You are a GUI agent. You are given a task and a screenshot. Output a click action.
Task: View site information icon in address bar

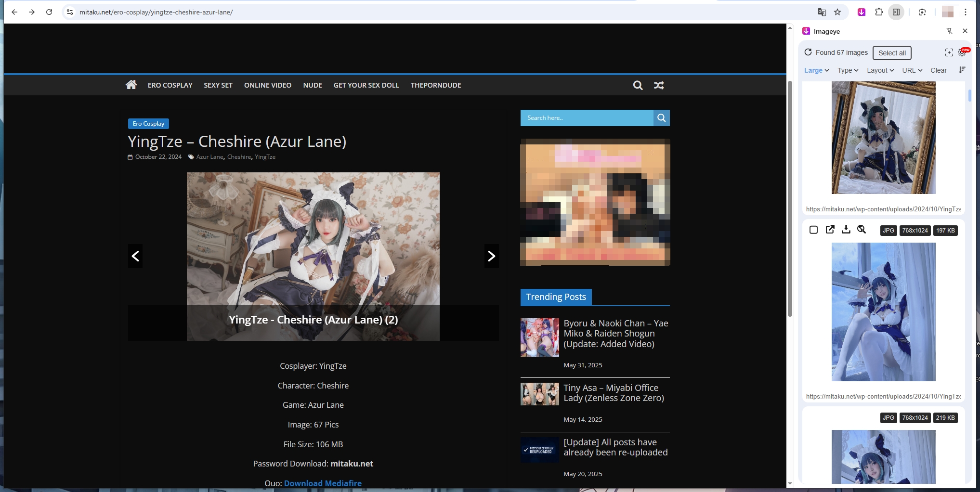pyautogui.click(x=70, y=12)
